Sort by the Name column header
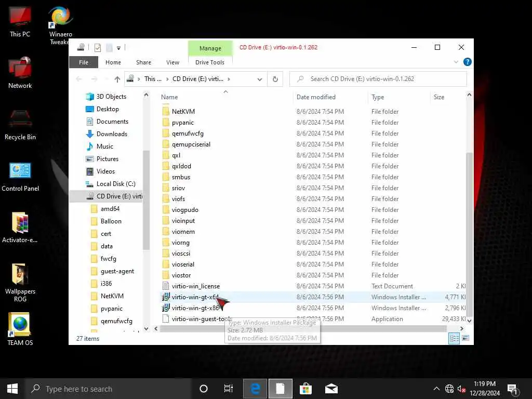The height and width of the screenshot is (399, 532). coord(225,97)
